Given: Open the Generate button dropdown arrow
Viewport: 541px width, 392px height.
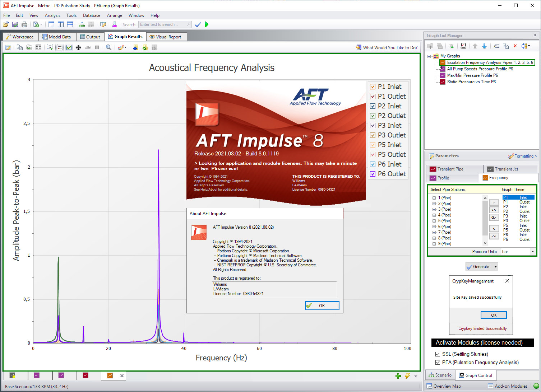Looking at the screenshot, I should [495, 267].
